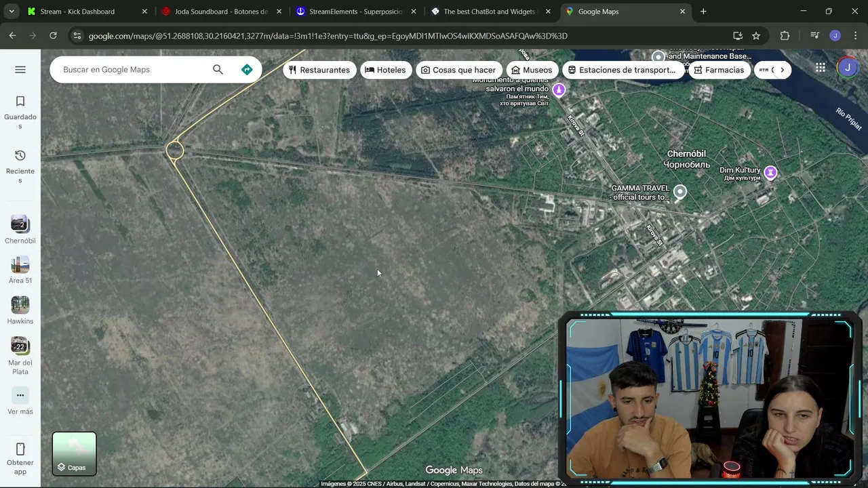Open the media control icon in toolbar
Screen dimensions: 868x488
[815, 36]
